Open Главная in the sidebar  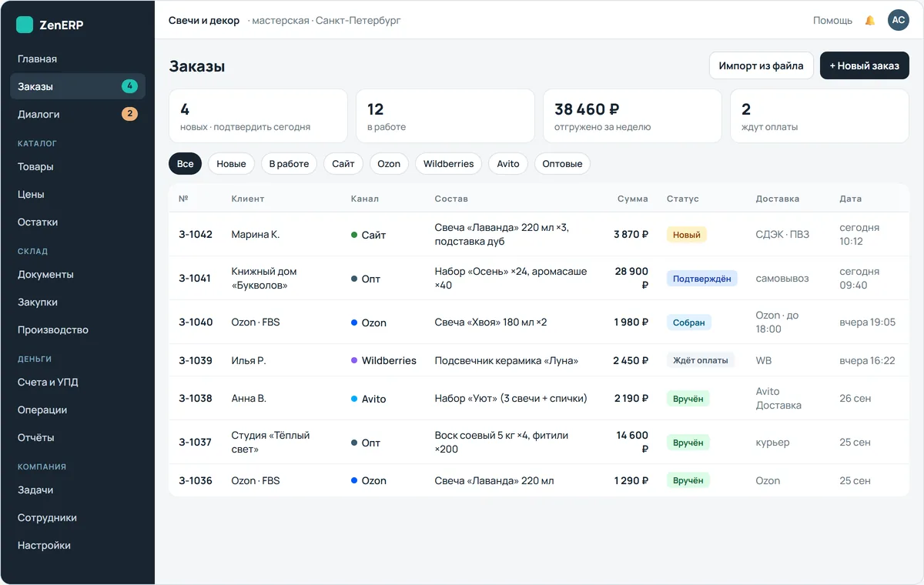coord(77,58)
